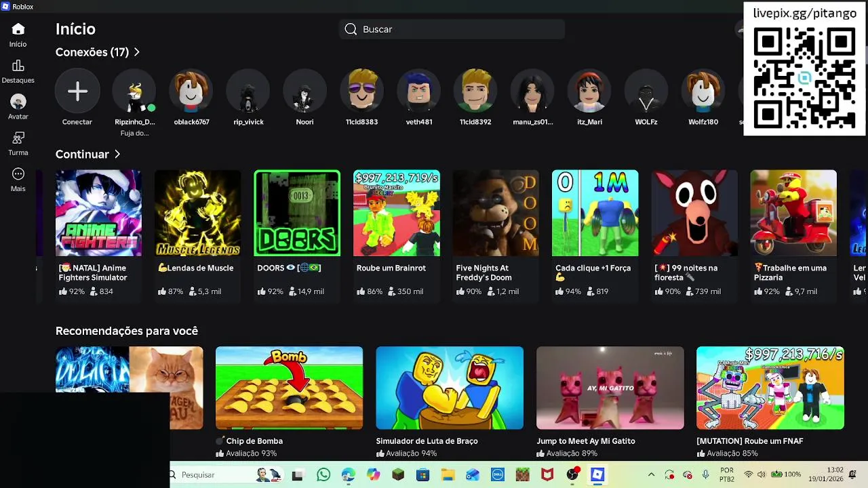Viewport: 868px width, 488px height.
Task: Open McAfee from the taskbar
Action: coord(547,475)
